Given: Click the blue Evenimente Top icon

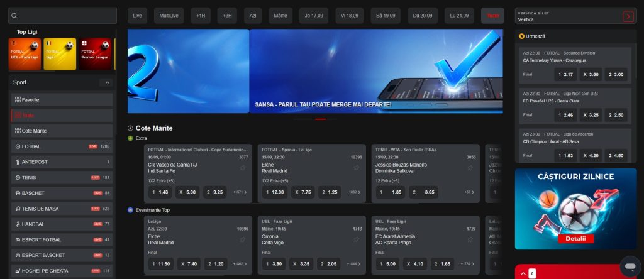Looking at the screenshot, I should click(x=131, y=210).
